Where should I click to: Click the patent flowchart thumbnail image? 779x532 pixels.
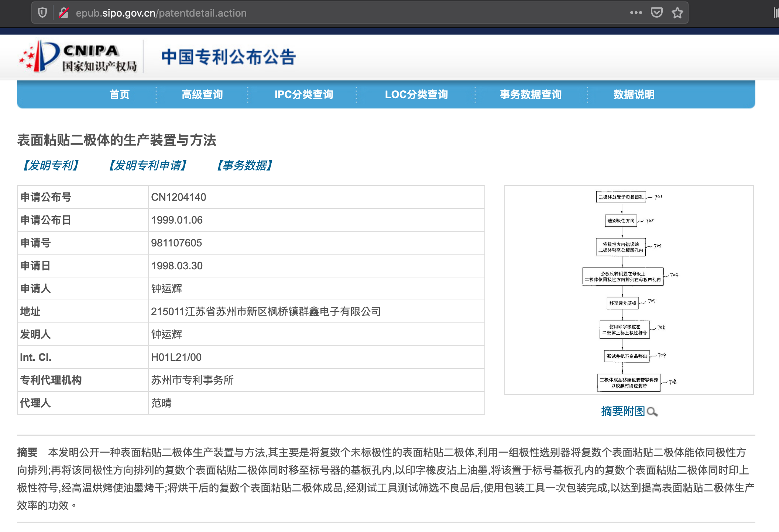[629, 290]
